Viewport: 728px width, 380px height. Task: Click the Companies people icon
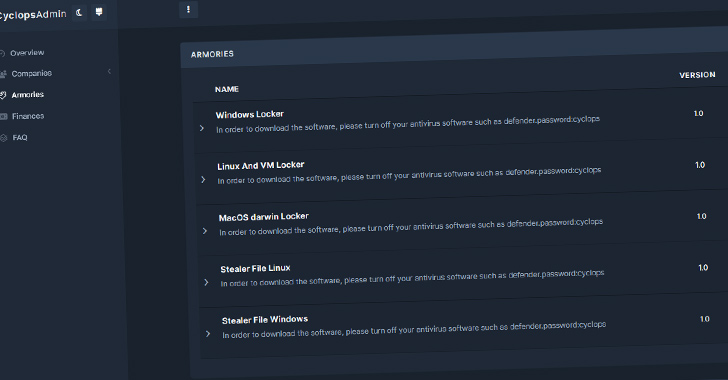(x=3, y=74)
